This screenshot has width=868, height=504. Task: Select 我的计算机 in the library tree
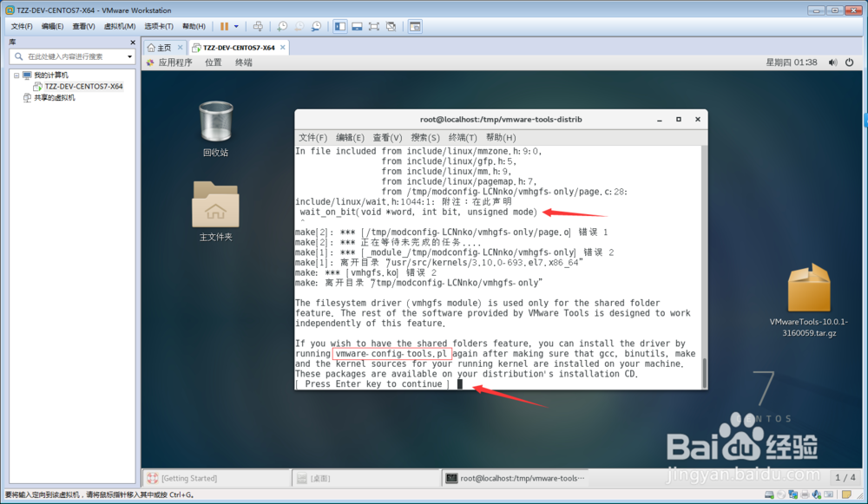(x=51, y=75)
